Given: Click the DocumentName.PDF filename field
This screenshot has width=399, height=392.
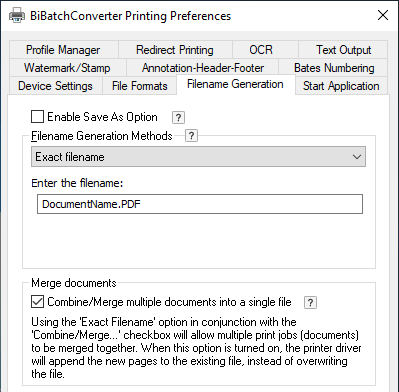Looking at the screenshot, I should pyautogui.click(x=200, y=204).
